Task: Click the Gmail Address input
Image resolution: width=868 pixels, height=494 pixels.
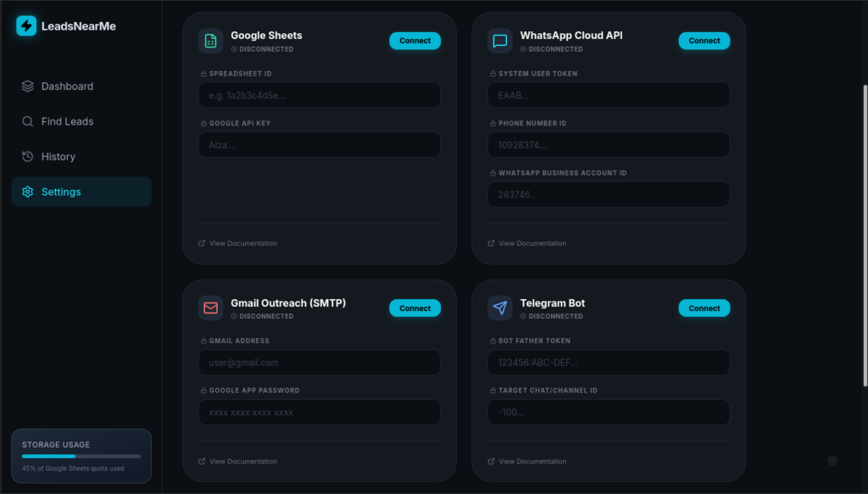Action: pyautogui.click(x=320, y=363)
